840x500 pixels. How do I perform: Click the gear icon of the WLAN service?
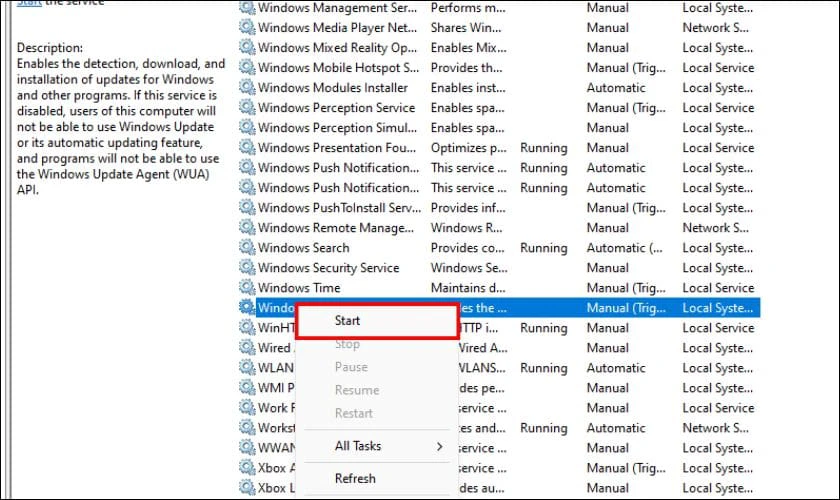[247, 367]
